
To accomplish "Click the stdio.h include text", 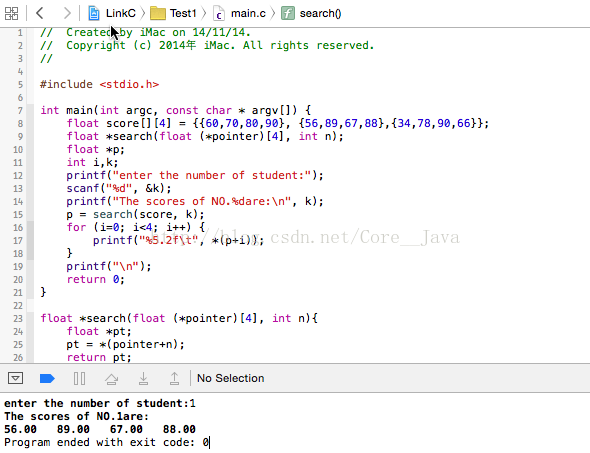I will (129, 84).
